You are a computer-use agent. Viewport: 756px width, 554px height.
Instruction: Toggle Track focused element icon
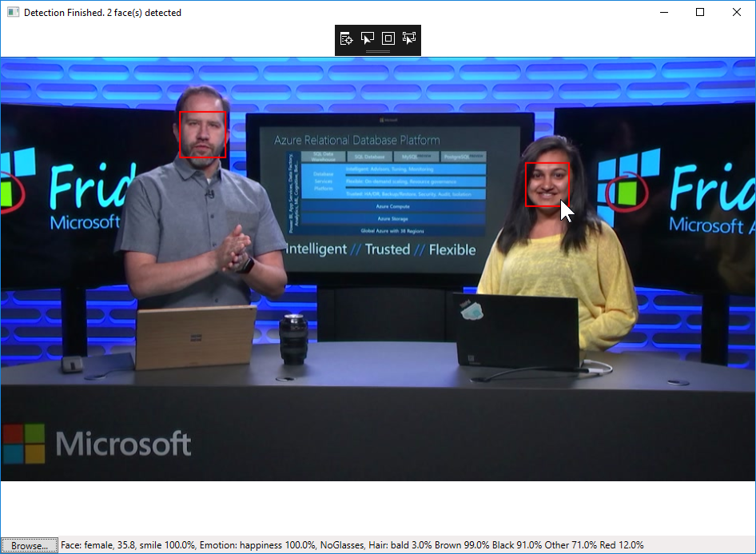pos(409,38)
